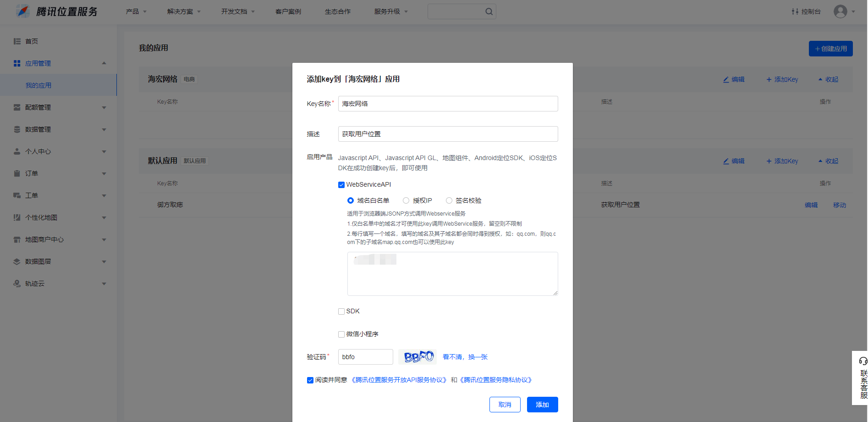Click the 订单 clipboard icon
This screenshot has width=868, height=422.
(17, 173)
